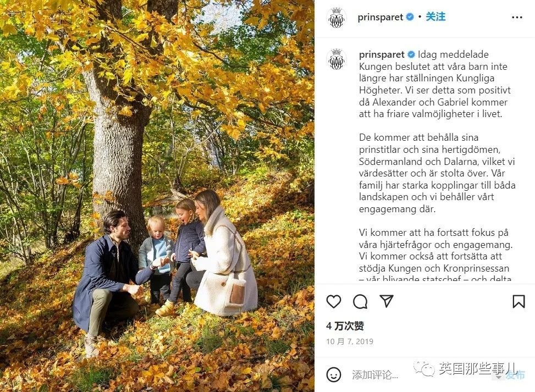Click the verified badge next to caption username
The image size is (535, 392).
pyautogui.click(x=411, y=54)
